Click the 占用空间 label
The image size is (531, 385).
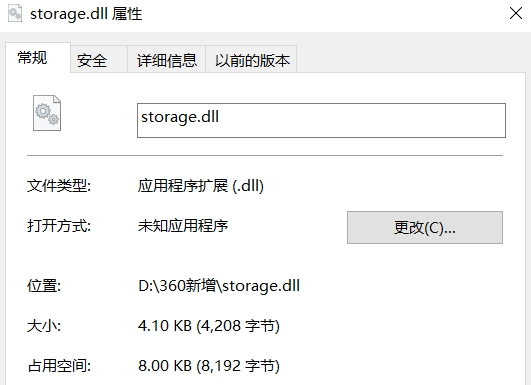(59, 366)
